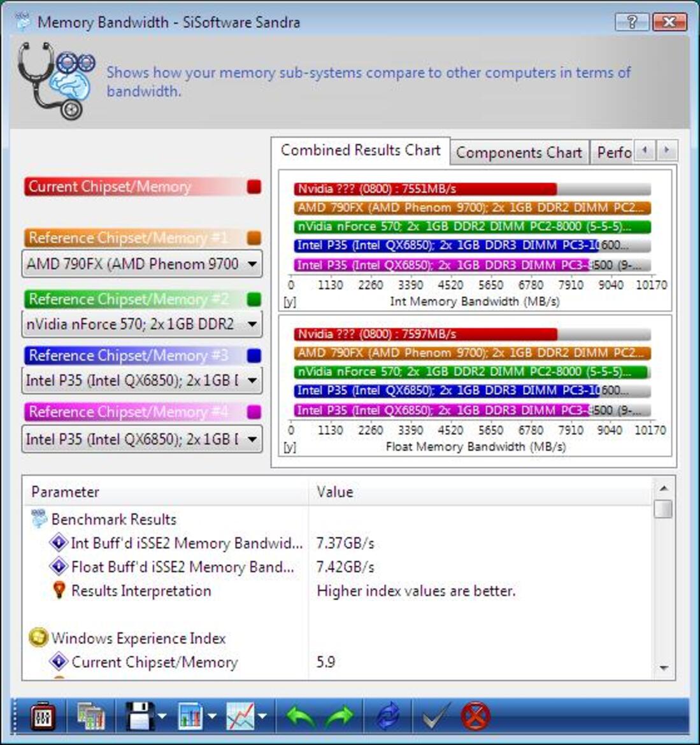The height and width of the screenshot is (745, 700).
Task: Click the Nvidia 7597MB/s red bar
Action: [x=425, y=334]
